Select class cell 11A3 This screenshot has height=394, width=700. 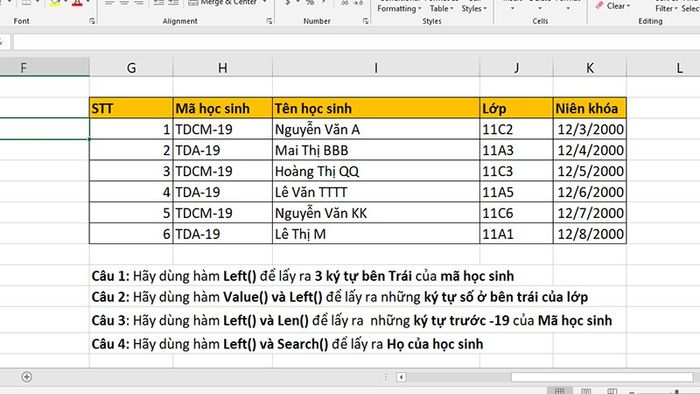point(517,150)
